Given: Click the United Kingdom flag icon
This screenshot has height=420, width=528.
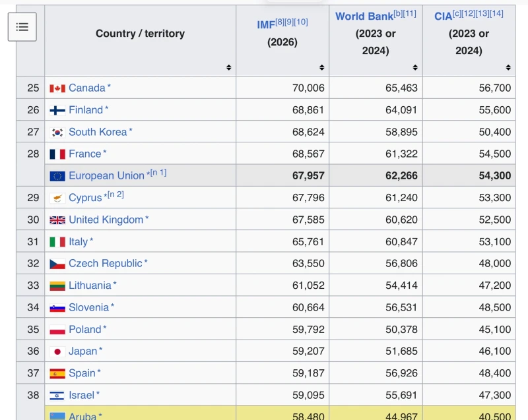Looking at the screenshot, I should pyautogui.click(x=57, y=220).
